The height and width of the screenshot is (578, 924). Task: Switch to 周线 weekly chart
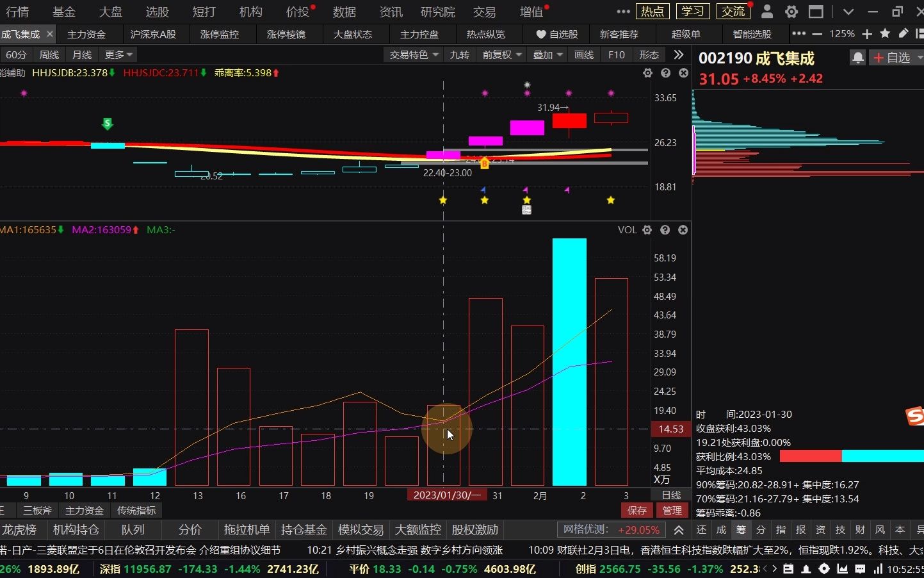(49, 54)
